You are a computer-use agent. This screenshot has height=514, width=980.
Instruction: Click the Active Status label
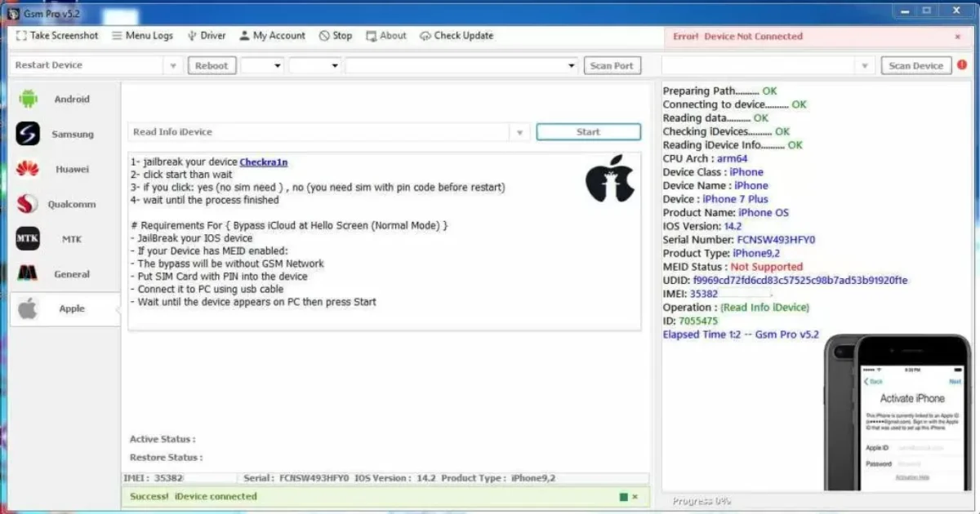(x=163, y=439)
